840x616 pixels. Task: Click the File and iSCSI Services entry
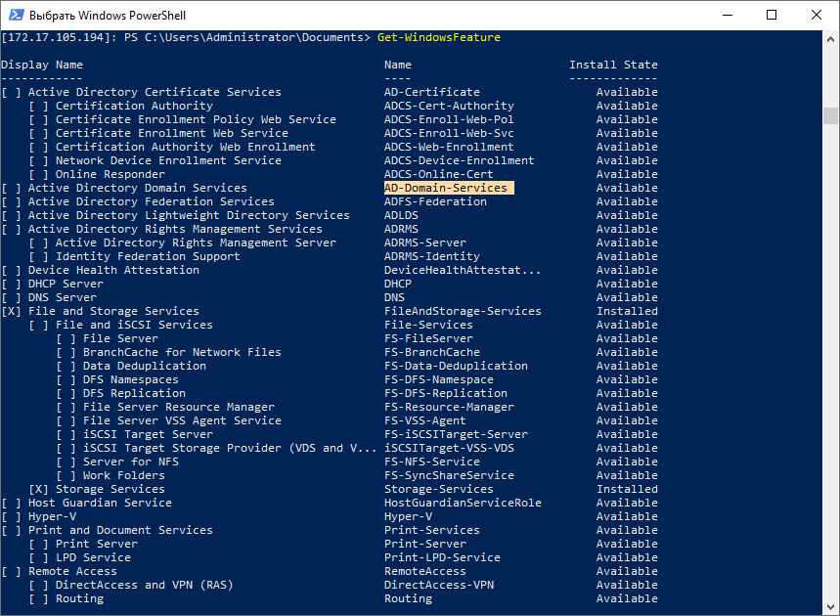pyautogui.click(x=134, y=325)
